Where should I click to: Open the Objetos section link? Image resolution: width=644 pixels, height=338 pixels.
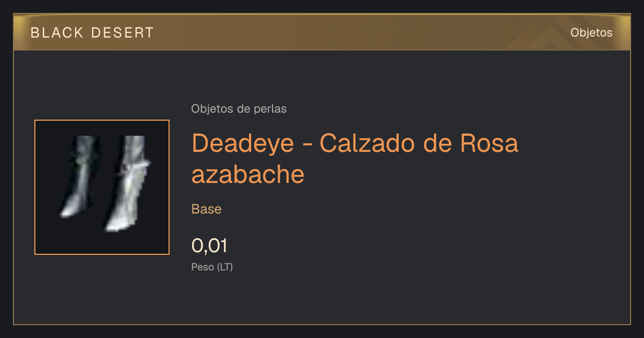click(591, 33)
